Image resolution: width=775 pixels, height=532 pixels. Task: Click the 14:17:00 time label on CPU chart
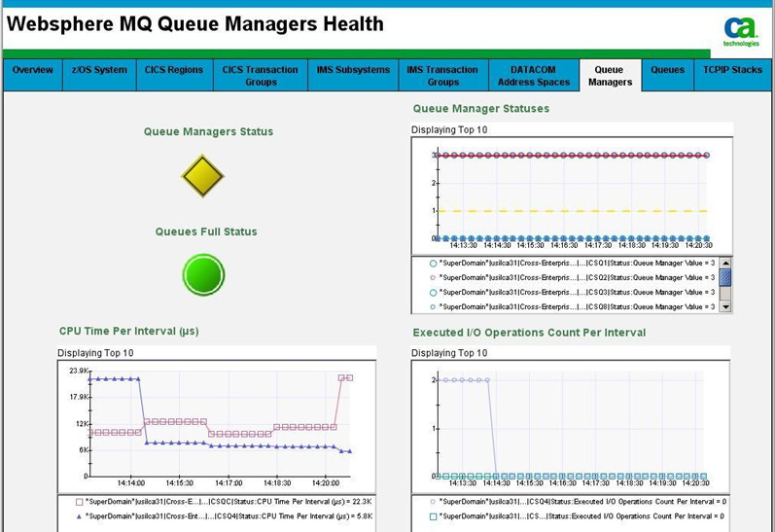click(x=229, y=482)
